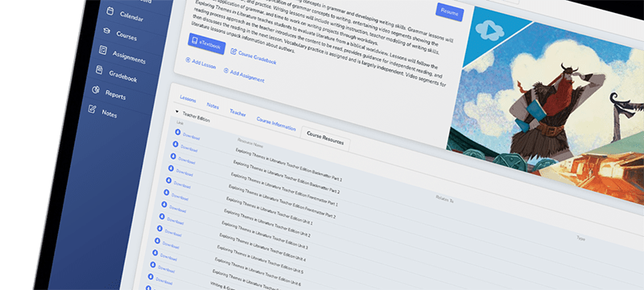Select the Assignments checklist icon in sidebar
Image resolution: width=644 pixels, height=290 pixels.
pyautogui.click(x=103, y=50)
